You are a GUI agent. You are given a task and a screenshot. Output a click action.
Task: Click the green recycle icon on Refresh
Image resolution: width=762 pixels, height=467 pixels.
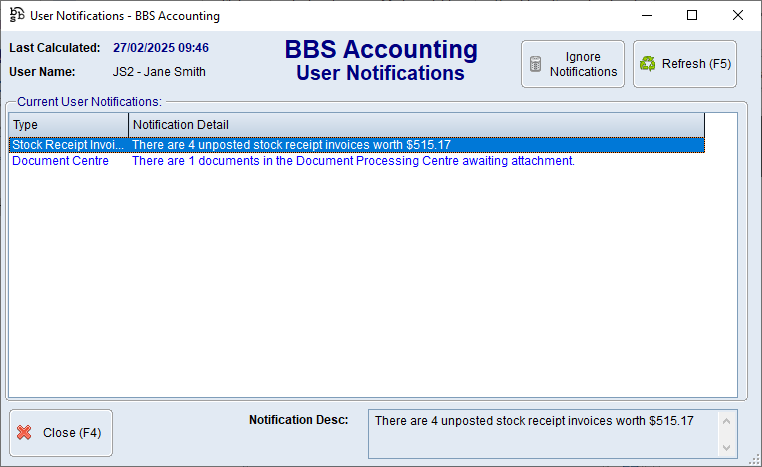[647, 64]
